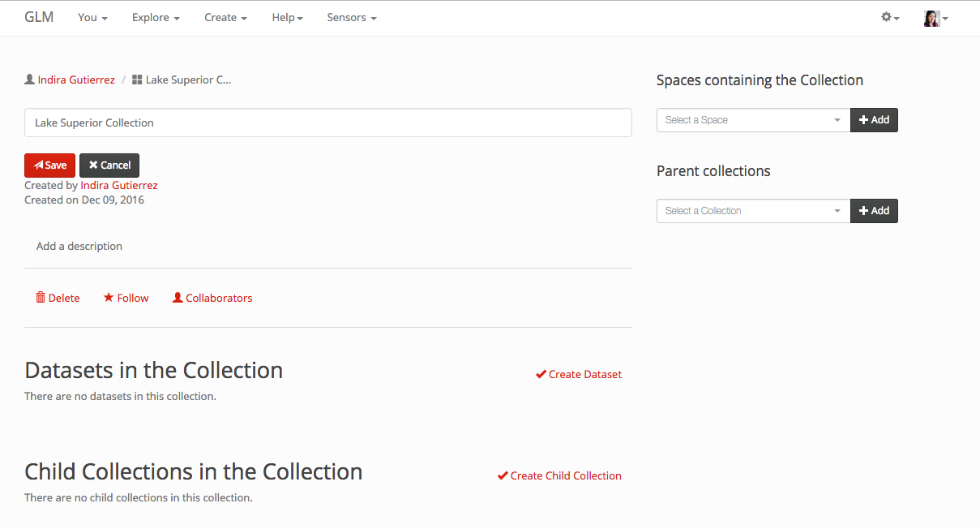The image size is (980, 529).
Task: Open Collaborators via the person icon
Action: pyautogui.click(x=178, y=298)
